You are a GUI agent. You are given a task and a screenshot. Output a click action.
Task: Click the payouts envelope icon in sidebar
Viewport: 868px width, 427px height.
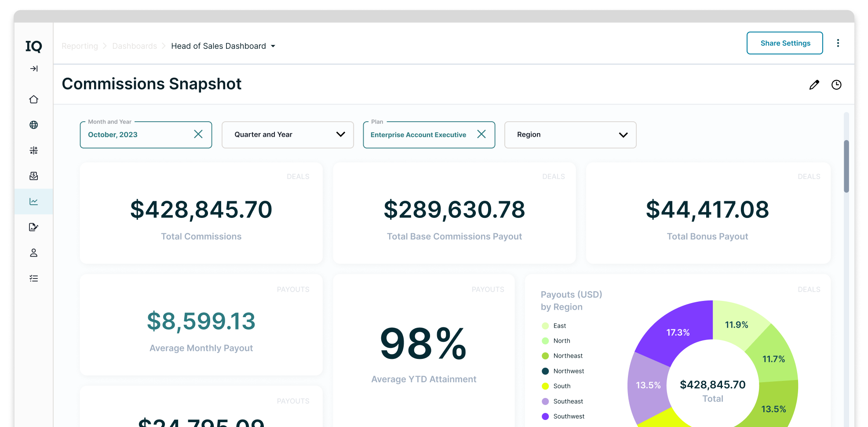pyautogui.click(x=33, y=176)
